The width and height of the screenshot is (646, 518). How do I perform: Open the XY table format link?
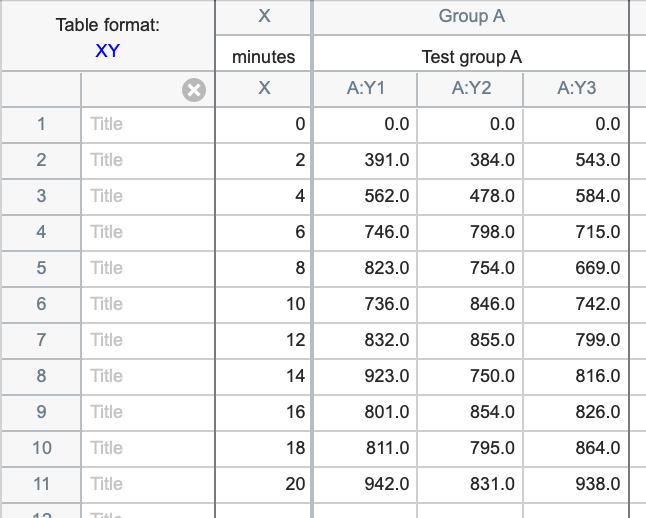coord(107,51)
